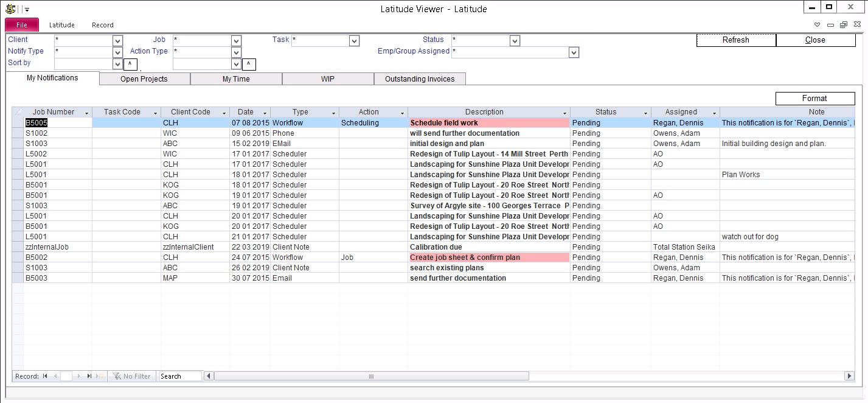Click into the Search box
Viewport: 868px width, 403px height.
click(179, 376)
